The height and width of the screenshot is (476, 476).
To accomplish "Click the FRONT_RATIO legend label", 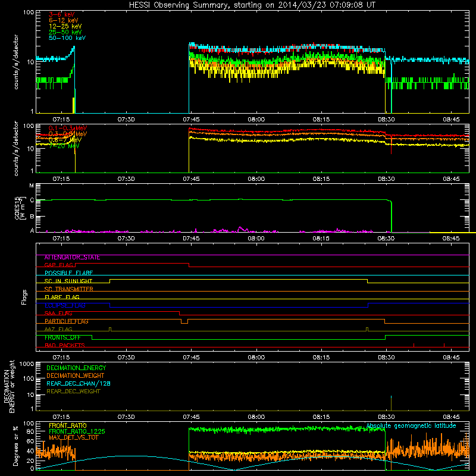I will tap(68, 425).
